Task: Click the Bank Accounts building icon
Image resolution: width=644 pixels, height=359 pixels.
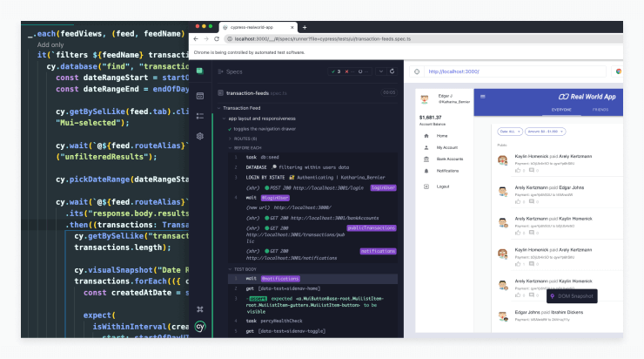Action: tap(426, 159)
